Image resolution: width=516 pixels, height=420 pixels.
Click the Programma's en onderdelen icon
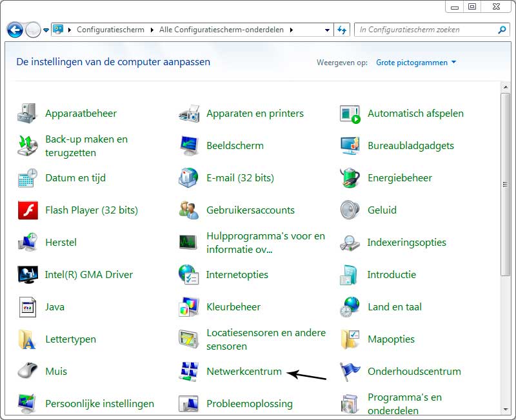tap(349, 404)
